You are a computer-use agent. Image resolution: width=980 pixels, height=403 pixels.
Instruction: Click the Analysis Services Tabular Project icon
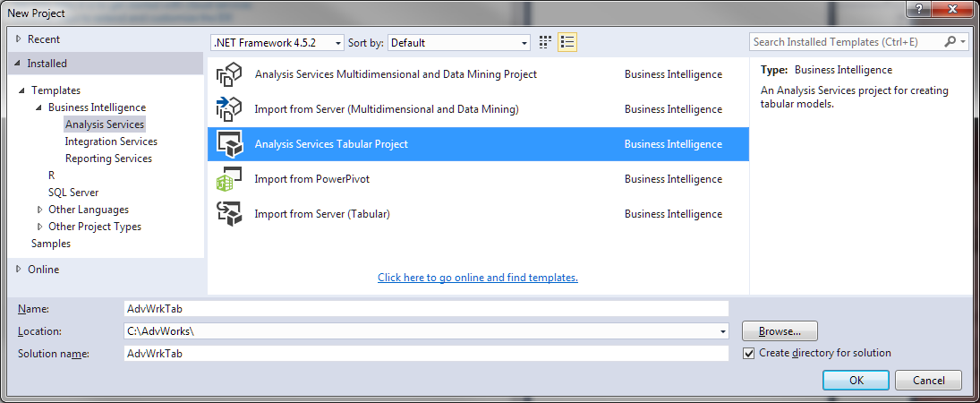pyautogui.click(x=229, y=144)
